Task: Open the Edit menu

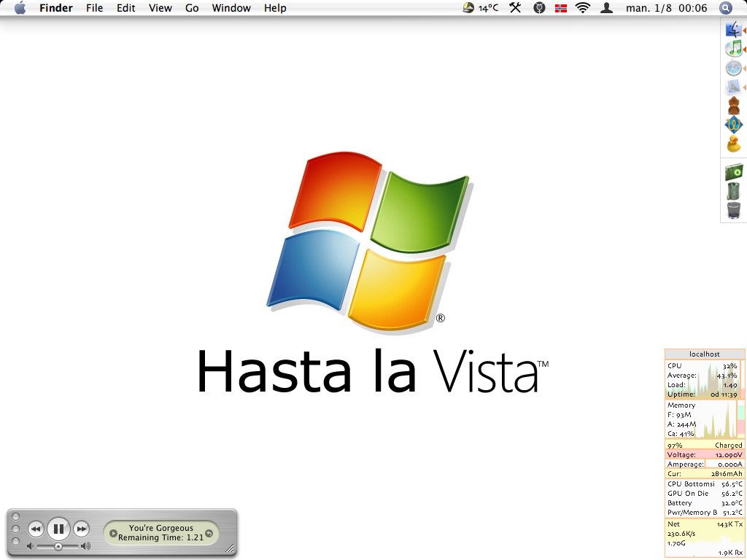Action: tap(125, 7)
